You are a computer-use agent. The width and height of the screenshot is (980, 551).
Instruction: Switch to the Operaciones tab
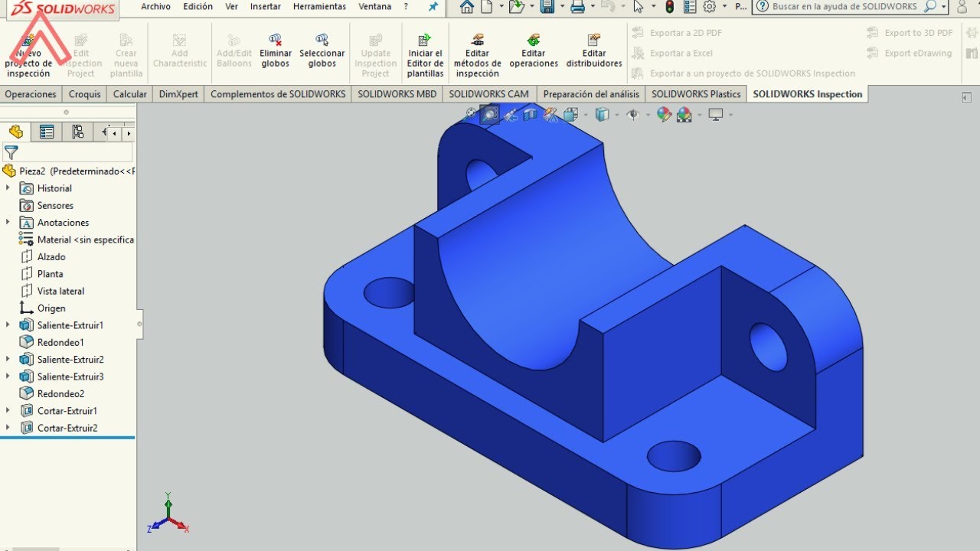(31, 94)
